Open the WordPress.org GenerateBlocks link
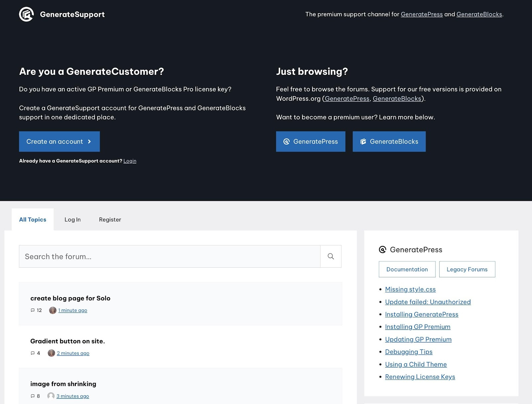 (397, 99)
